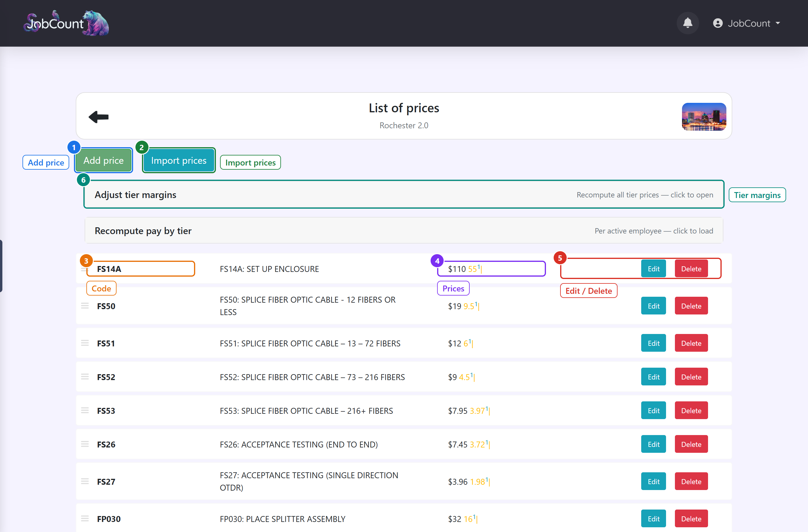Image resolution: width=808 pixels, height=532 pixels.
Task: Click the Rochester city skyline thumbnail
Action: (704, 117)
